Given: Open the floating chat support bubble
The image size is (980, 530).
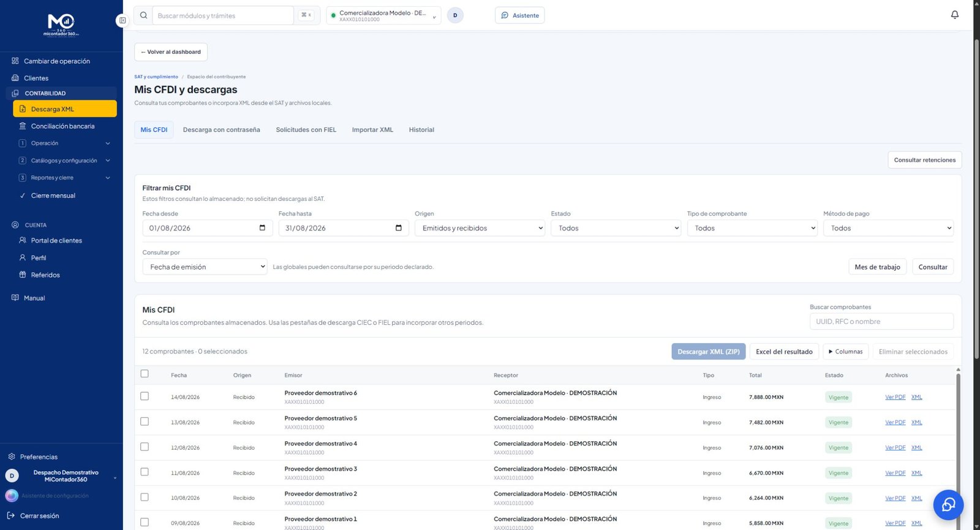Looking at the screenshot, I should [948, 504].
